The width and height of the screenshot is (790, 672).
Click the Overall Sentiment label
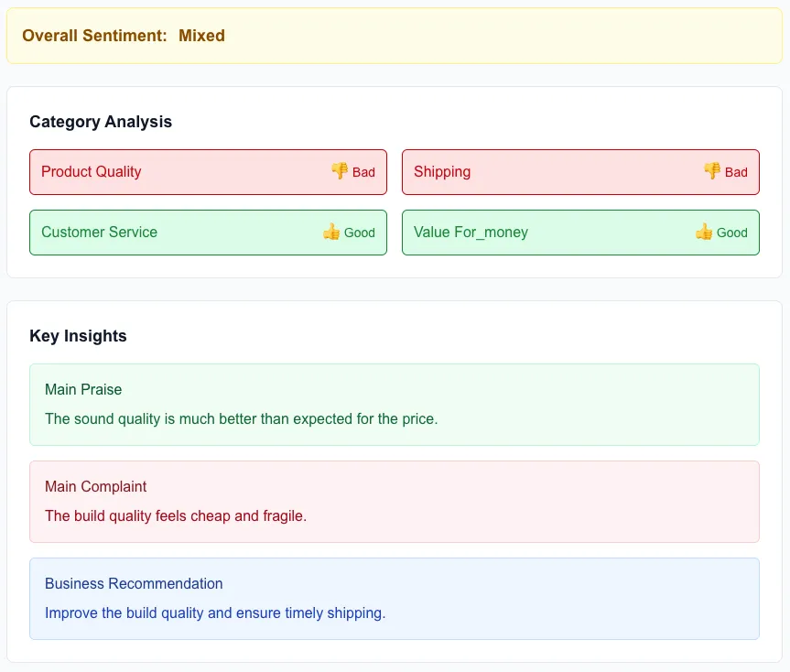click(x=95, y=36)
